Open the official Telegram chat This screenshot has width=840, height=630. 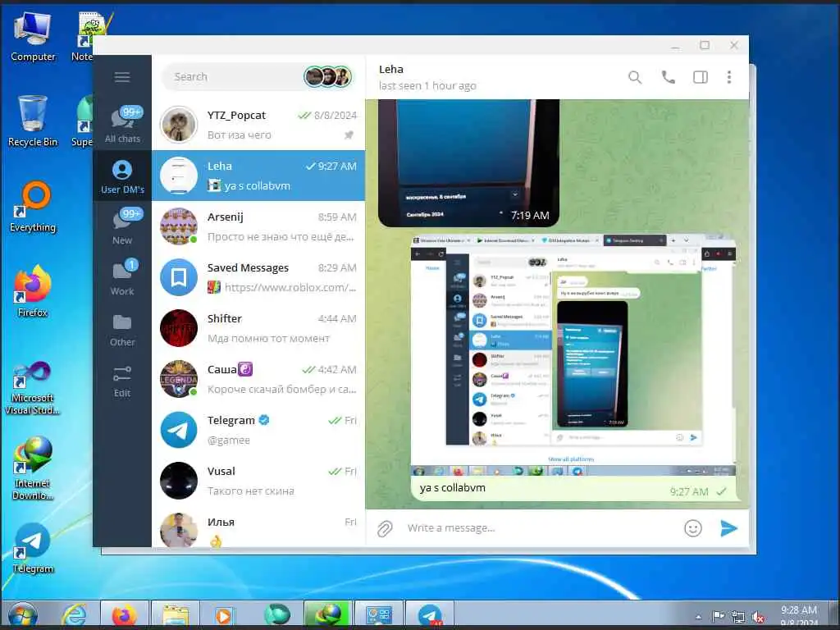[258, 430]
